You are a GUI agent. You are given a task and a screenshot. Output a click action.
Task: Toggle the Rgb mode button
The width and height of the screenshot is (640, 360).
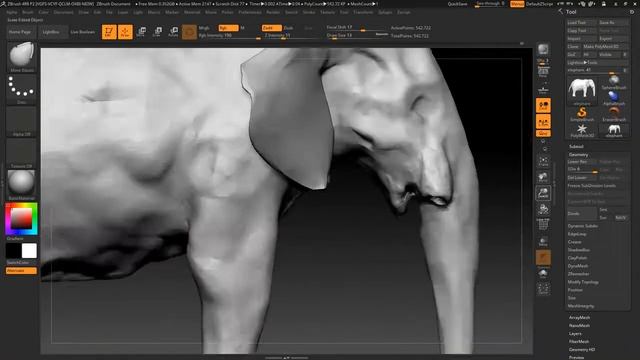click(228, 28)
